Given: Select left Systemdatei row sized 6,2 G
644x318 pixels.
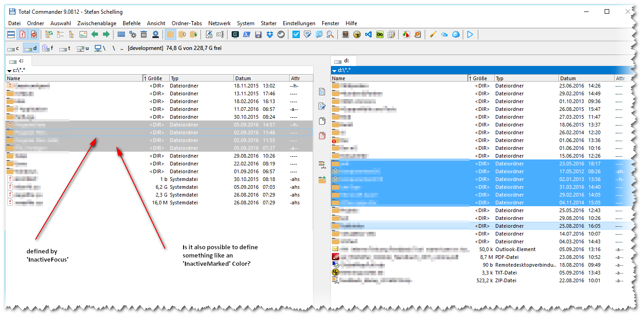Looking at the screenshot, I should tap(159, 187).
